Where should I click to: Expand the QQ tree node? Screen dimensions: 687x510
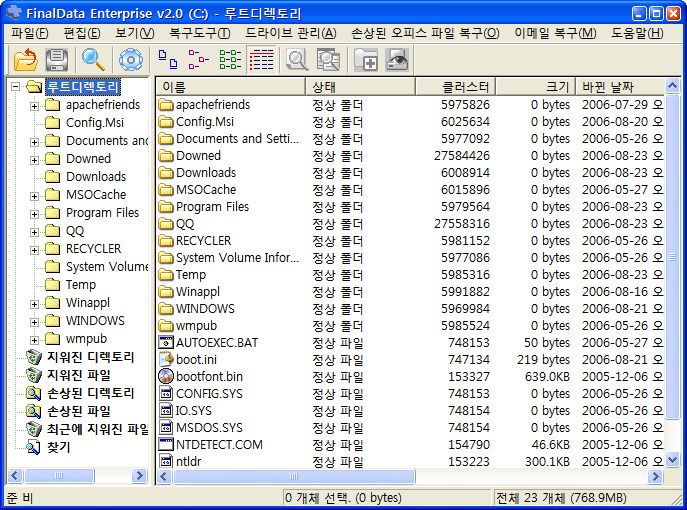[x=34, y=232]
